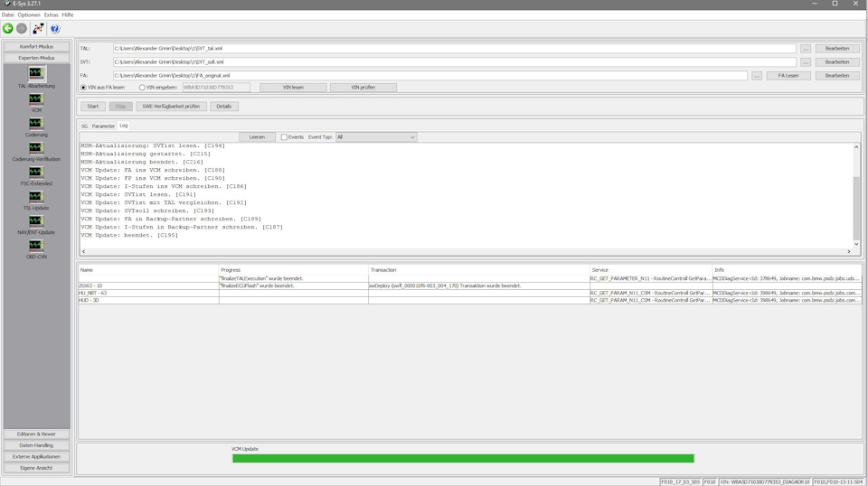This screenshot has width=868, height=486.
Task: Open the Optionen menu
Action: coord(29,15)
